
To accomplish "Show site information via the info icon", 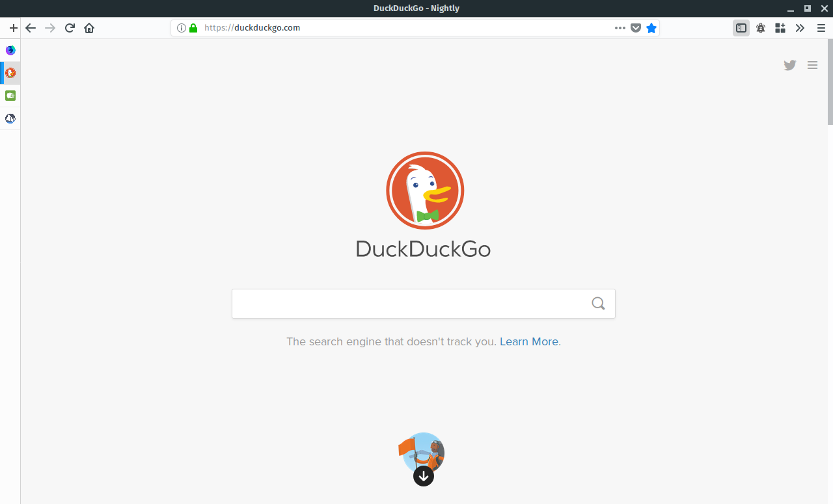I will click(182, 28).
